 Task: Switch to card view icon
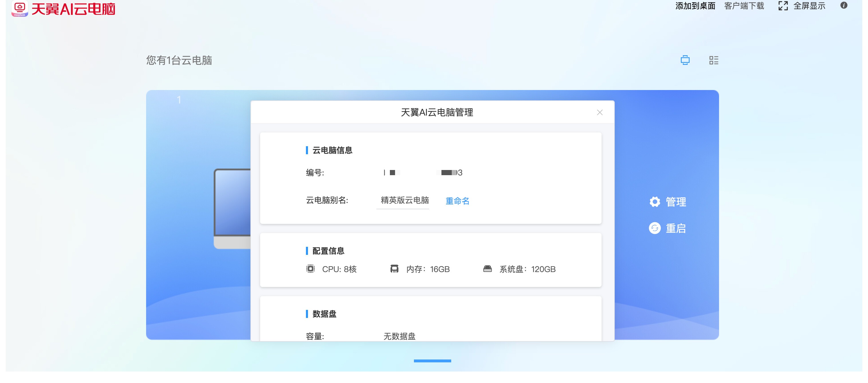point(685,60)
